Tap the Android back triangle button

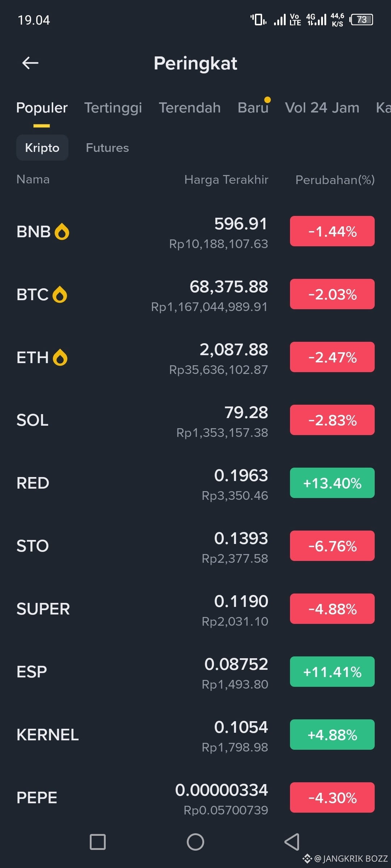292,842
